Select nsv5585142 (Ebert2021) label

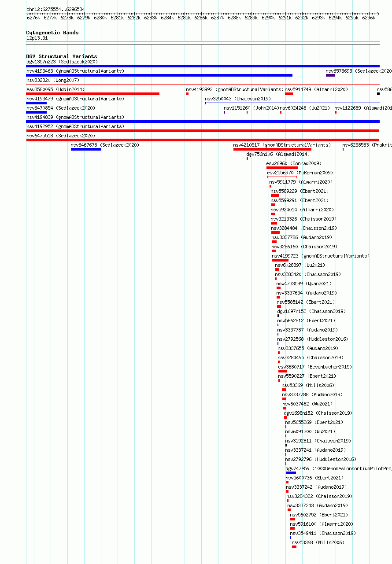tap(306, 302)
